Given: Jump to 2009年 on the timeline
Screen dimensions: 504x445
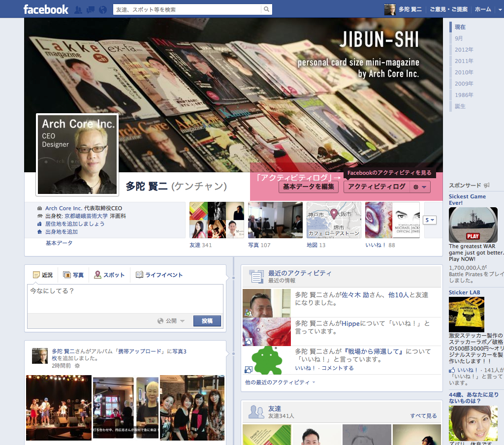Looking at the screenshot, I should 464,84.
